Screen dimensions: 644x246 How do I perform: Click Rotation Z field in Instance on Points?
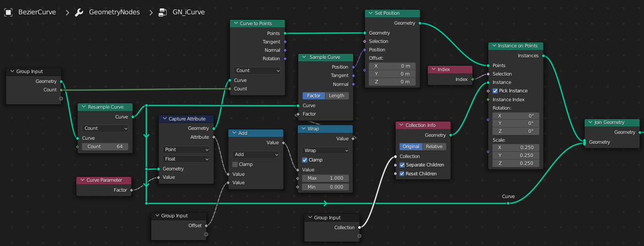[516, 131]
